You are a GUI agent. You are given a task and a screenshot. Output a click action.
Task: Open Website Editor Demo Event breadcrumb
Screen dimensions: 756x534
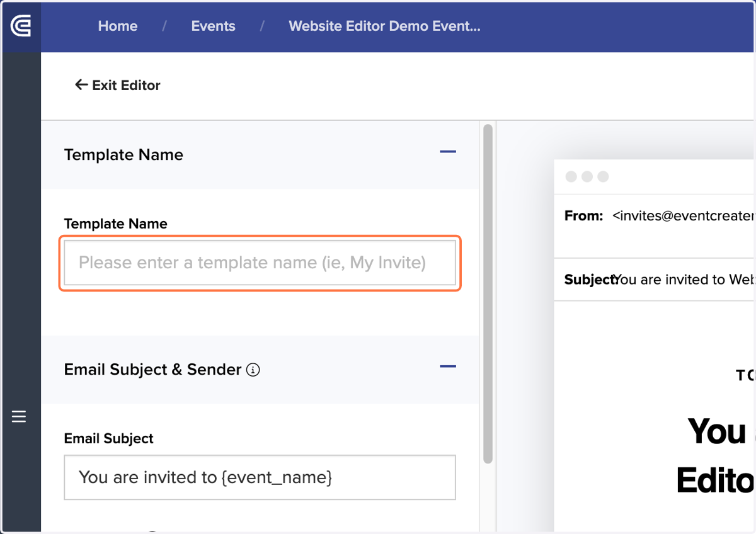pos(384,26)
